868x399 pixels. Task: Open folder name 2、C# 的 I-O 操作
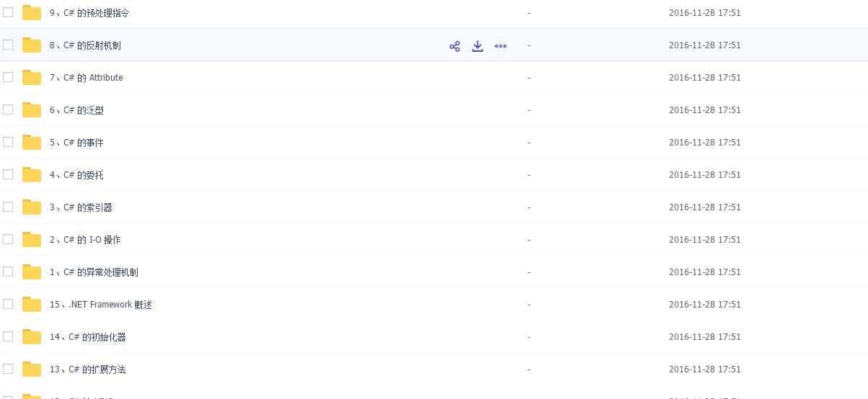[85, 240]
